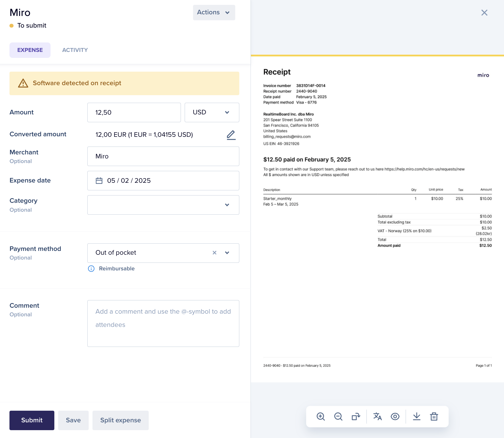
Task: Toggle the receipt eye visibility icon
Action: 395,416
